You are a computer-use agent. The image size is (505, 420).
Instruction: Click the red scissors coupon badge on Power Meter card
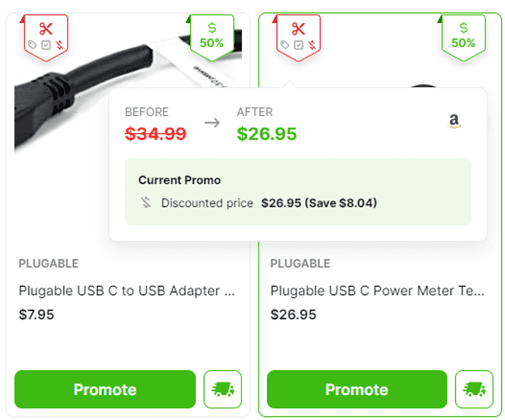(x=298, y=37)
